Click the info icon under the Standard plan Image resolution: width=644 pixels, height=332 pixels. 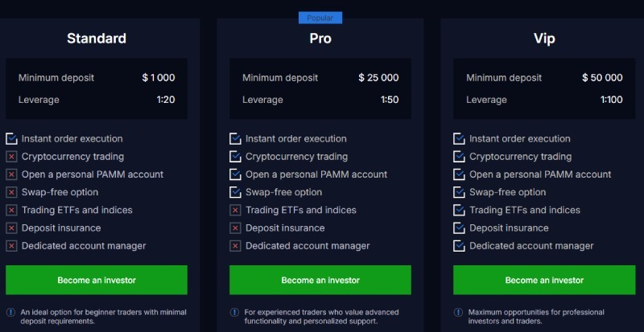coord(10,312)
